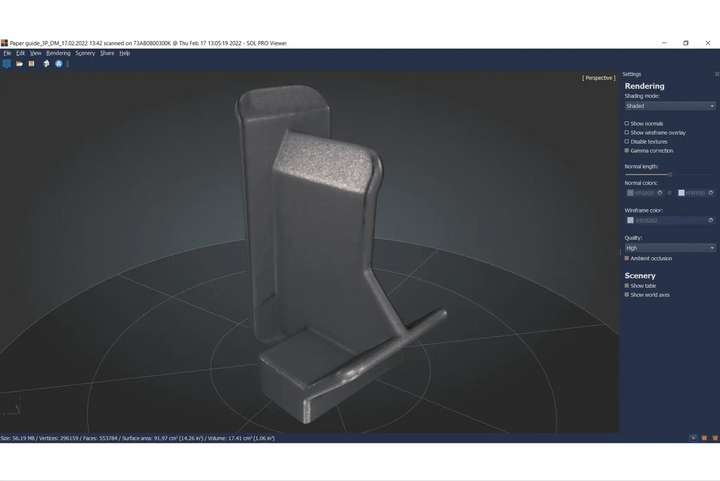
Task: Reset the #FF0000 normal color
Action: (660, 193)
